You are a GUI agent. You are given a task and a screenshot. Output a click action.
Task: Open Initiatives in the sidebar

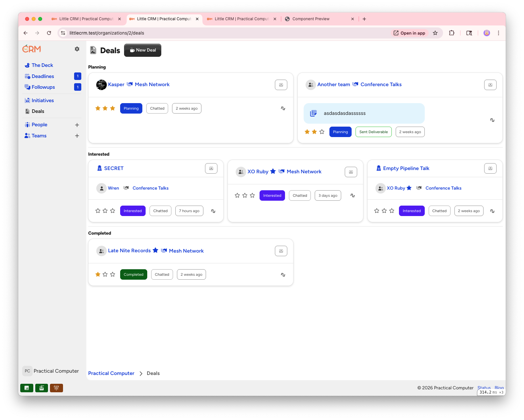(x=43, y=101)
